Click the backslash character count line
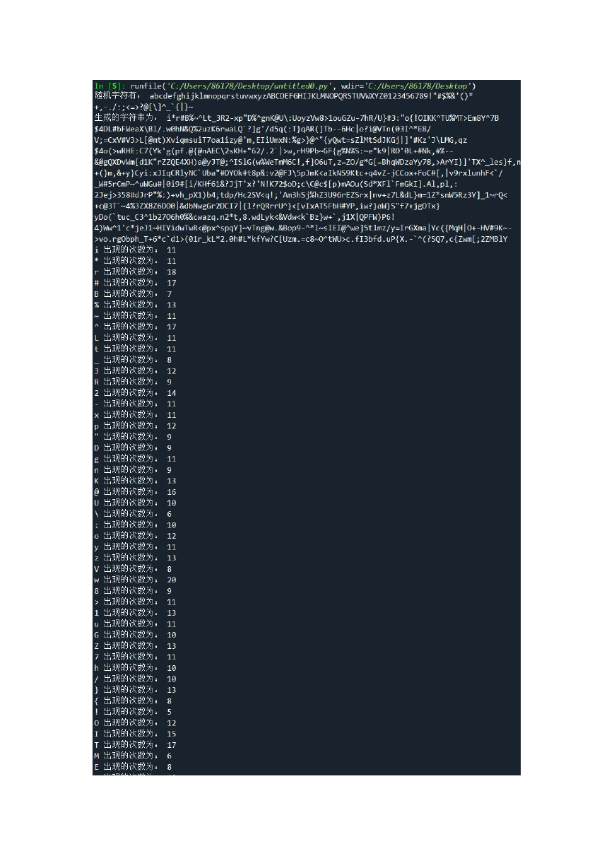 (134, 513)
